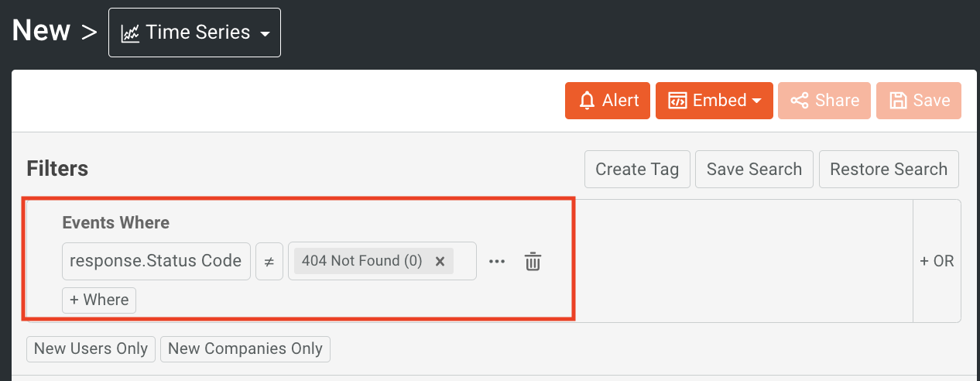Toggle the New Users Only filter
This screenshot has height=381, width=980.
coord(91,349)
